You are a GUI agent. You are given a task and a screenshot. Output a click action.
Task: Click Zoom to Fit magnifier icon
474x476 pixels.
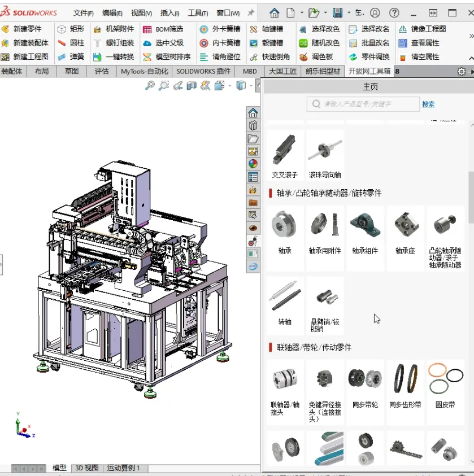point(150,86)
